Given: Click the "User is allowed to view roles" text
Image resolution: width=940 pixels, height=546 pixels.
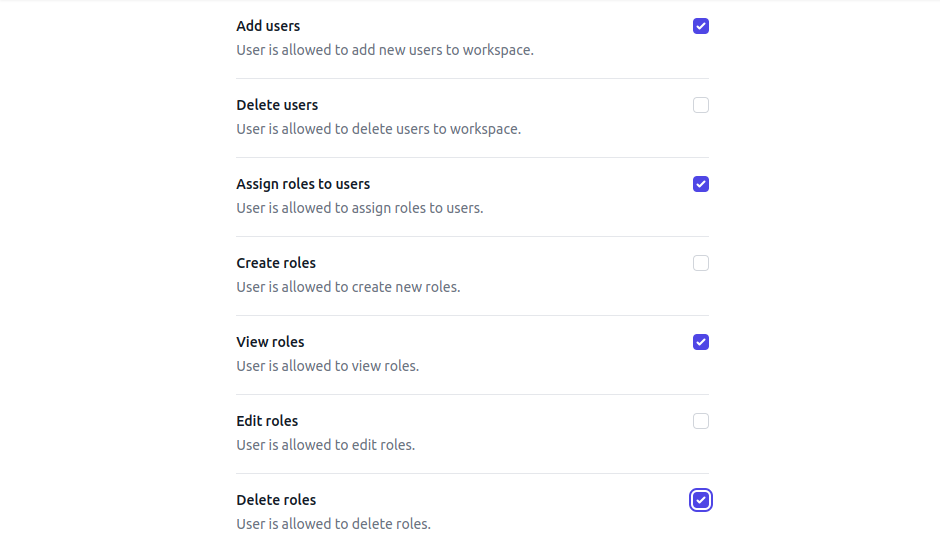Looking at the screenshot, I should coord(327,366).
